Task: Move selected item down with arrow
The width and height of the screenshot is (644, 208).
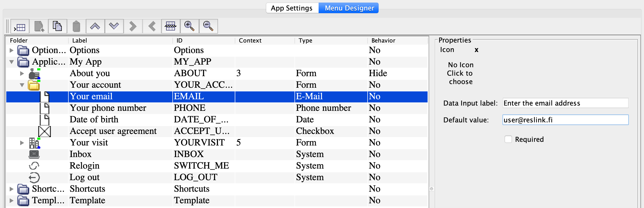Action: 114,27
